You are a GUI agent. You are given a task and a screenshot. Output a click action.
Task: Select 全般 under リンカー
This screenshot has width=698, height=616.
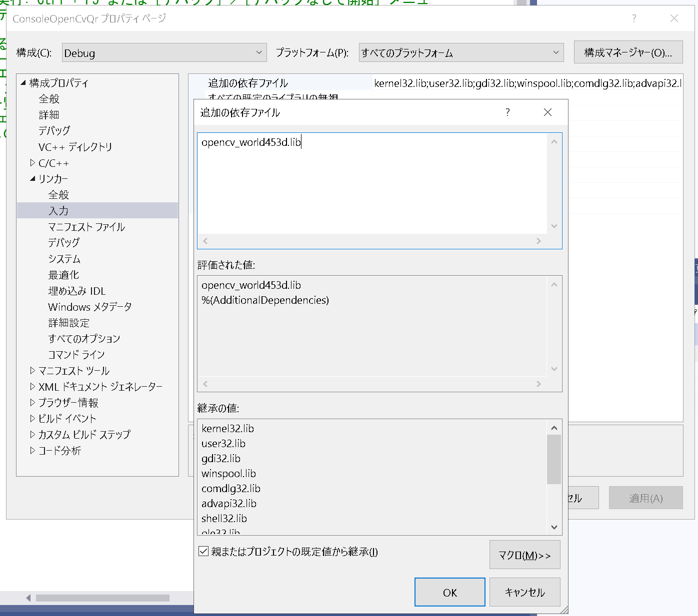[x=58, y=195]
